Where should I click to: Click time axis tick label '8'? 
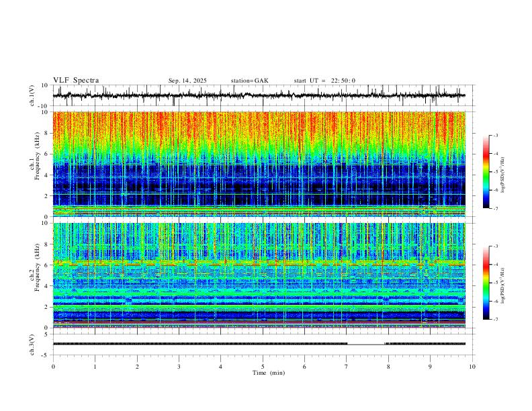point(388,367)
